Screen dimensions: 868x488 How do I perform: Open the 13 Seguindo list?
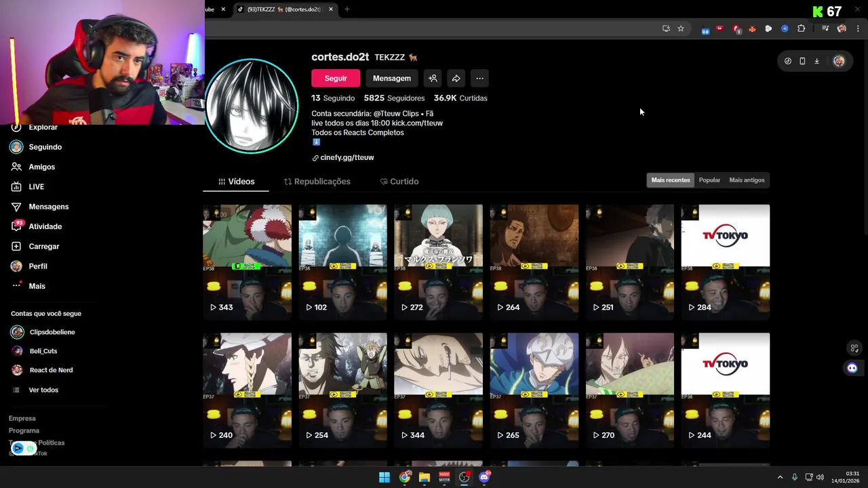[333, 98]
